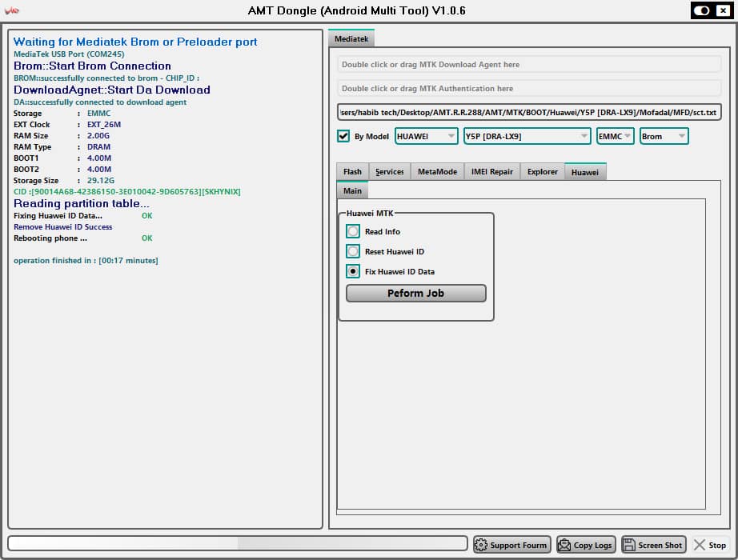Viewport: 738px width, 560px height.
Task: Click the BOOT1 4.00M value
Action: (99, 158)
